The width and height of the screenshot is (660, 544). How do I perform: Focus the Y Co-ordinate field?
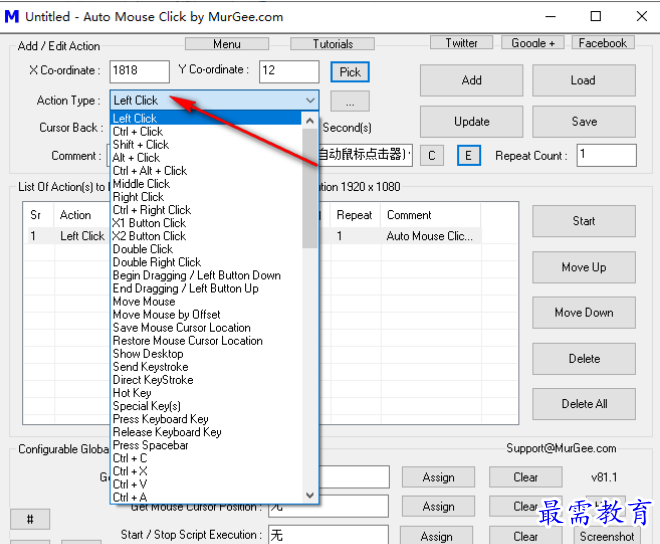tap(289, 71)
